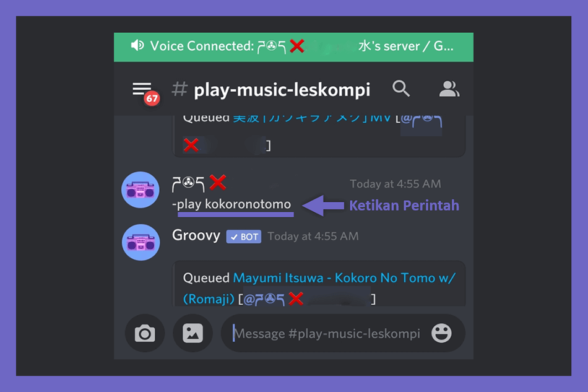588x392 pixels.
Task: Open Mayumi Itsuwa - Kokoro No Tomo link
Action: 319,288
